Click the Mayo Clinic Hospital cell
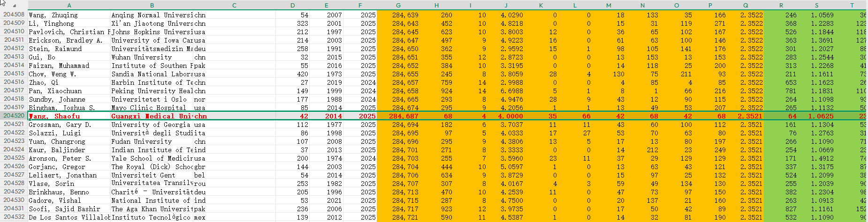The image size is (868, 222). (x=152, y=108)
